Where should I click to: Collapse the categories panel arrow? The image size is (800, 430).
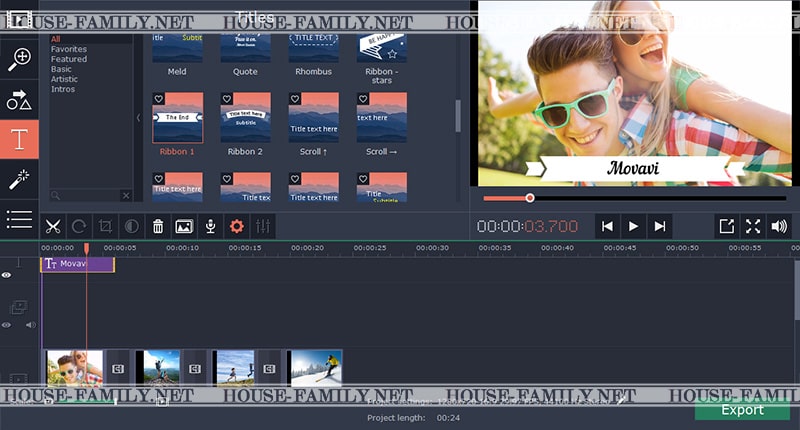click(138, 118)
